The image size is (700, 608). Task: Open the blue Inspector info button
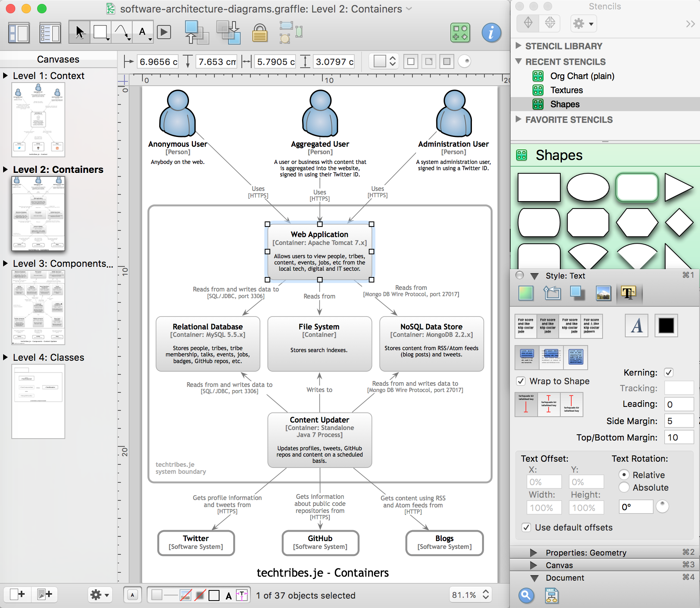(x=491, y=32)
